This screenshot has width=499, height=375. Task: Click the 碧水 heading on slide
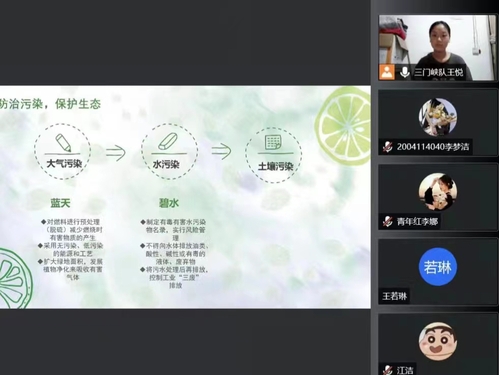[x=169, y=203]
